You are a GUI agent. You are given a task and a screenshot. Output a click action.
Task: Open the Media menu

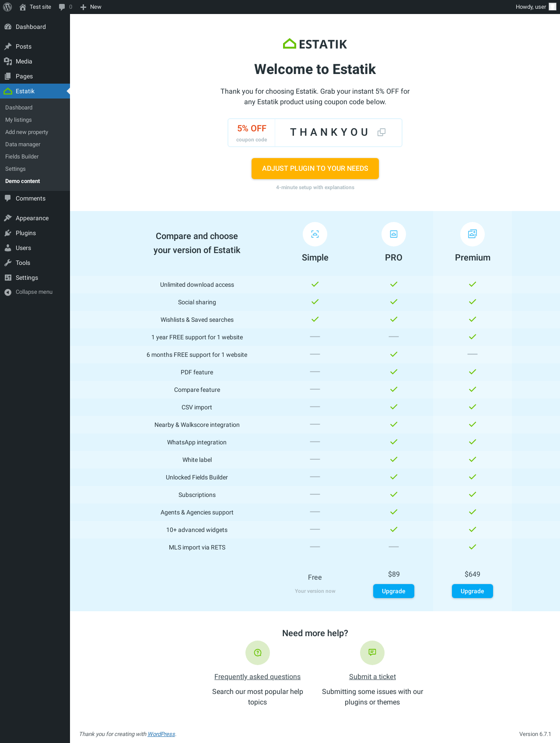click(x=35, y=61)
